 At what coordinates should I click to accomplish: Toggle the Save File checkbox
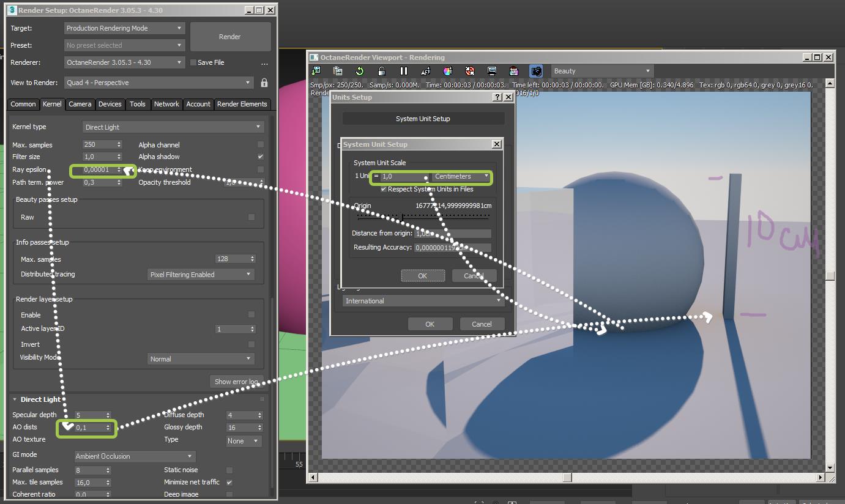[193, 62]
